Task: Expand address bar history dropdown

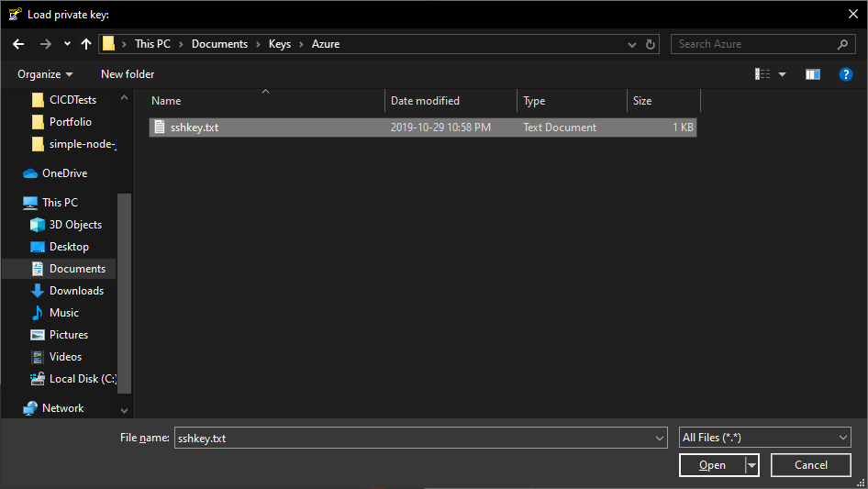Action: (631, 44)
